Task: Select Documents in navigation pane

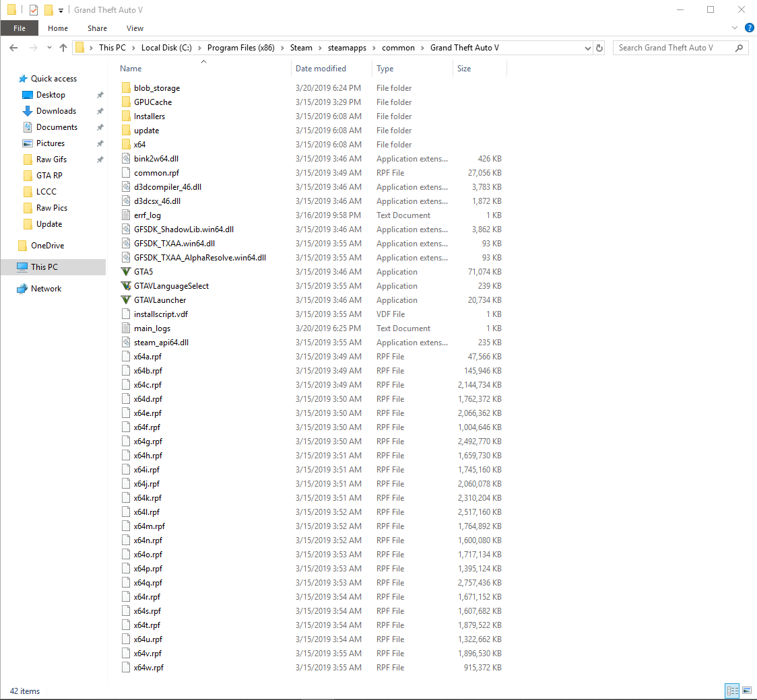Action: tap(57, 127)
